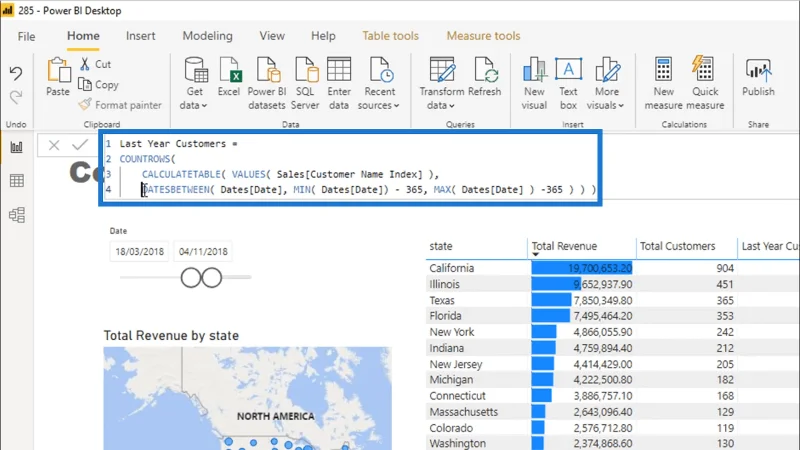This screenshot has height=450, width=800.
Task: Expand the More visuals dropdown
Action: click(606, 83)
